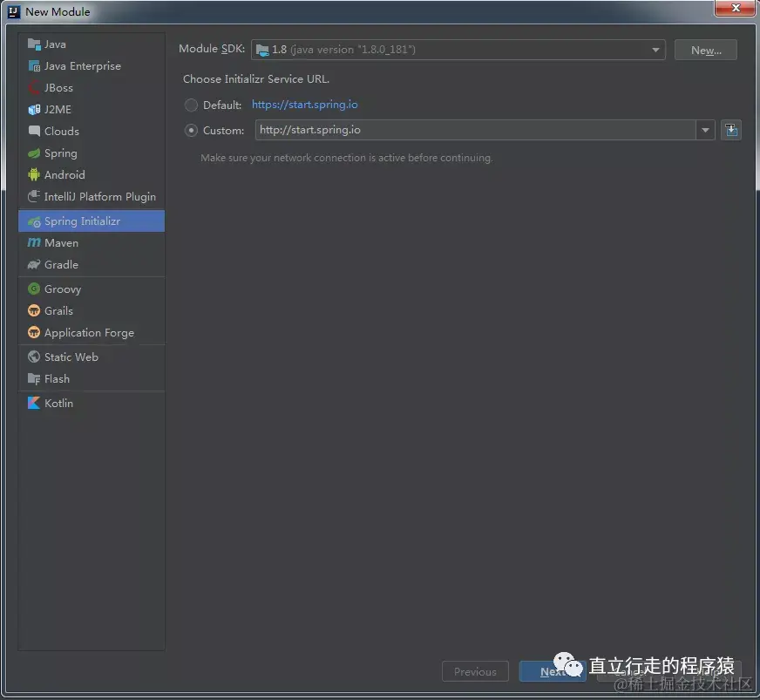
Task: Click the Static Web label
Action: tap(71, 357)
